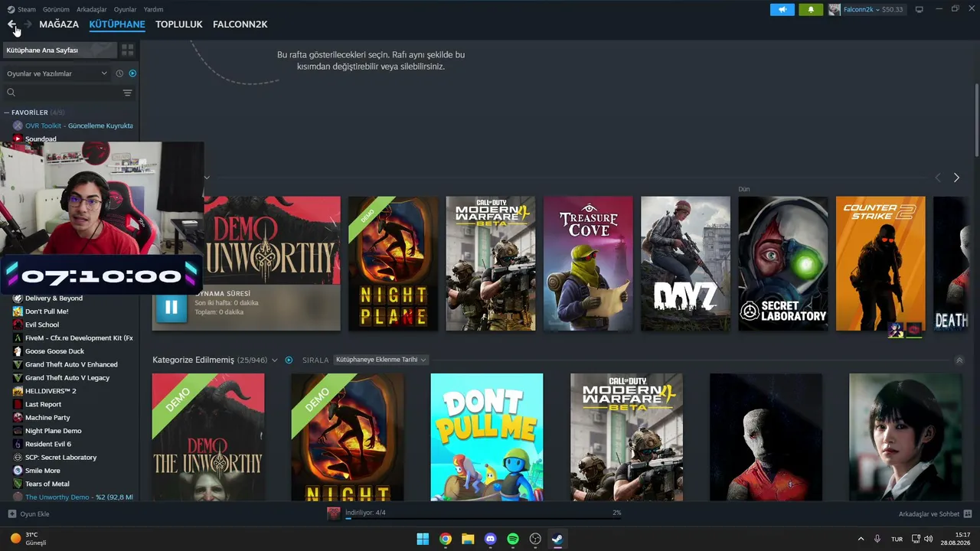Switch to the KÜTÜPHANE tab

click(x=117, y=24)
